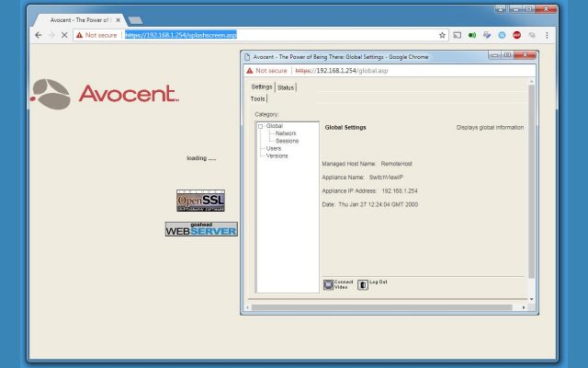Open the Chrome cast icon in toolbar
The height and width of the screenshot is (368, 588).
tap(458, 35)
